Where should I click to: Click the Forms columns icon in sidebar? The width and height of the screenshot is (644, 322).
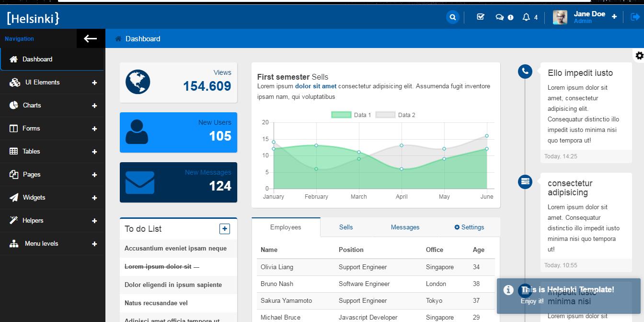point(13,129)
